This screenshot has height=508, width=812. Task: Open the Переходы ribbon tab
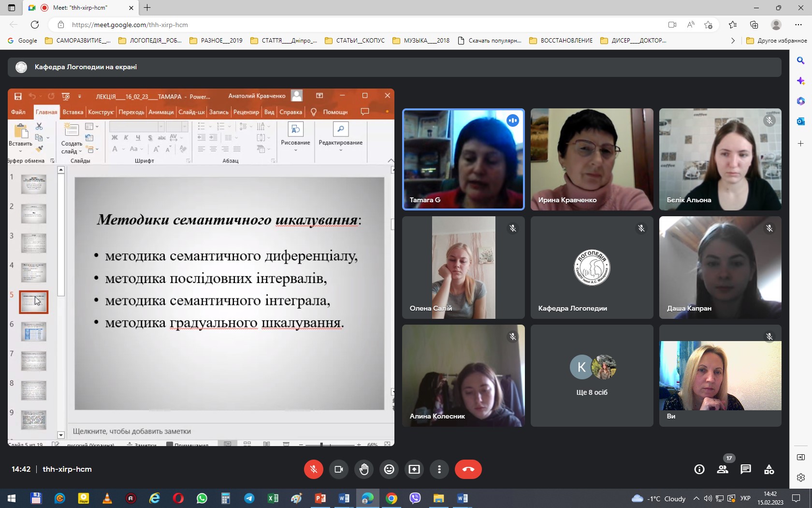131,112
